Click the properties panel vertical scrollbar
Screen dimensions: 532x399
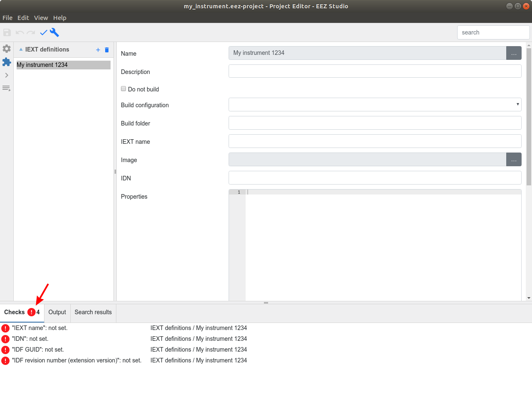coord(529,117)
